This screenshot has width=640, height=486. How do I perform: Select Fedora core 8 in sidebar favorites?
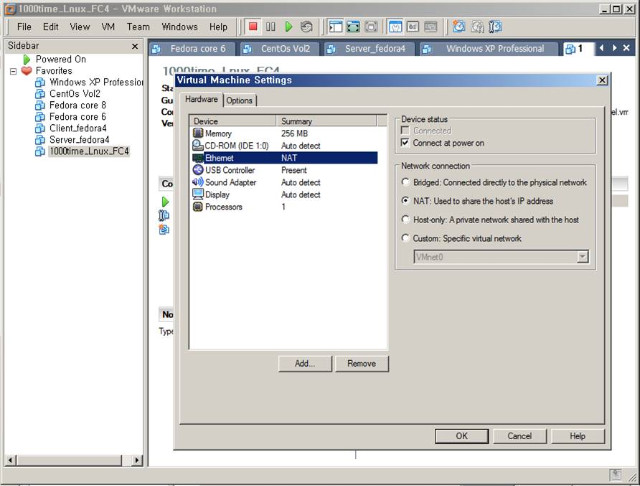click(78, 105)
